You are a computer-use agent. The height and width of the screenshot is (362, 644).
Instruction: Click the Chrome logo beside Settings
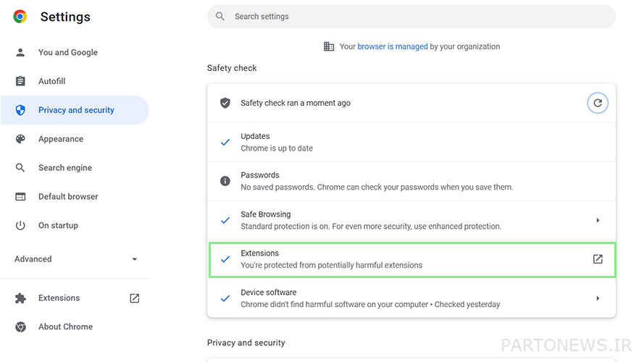pos(20,17)
